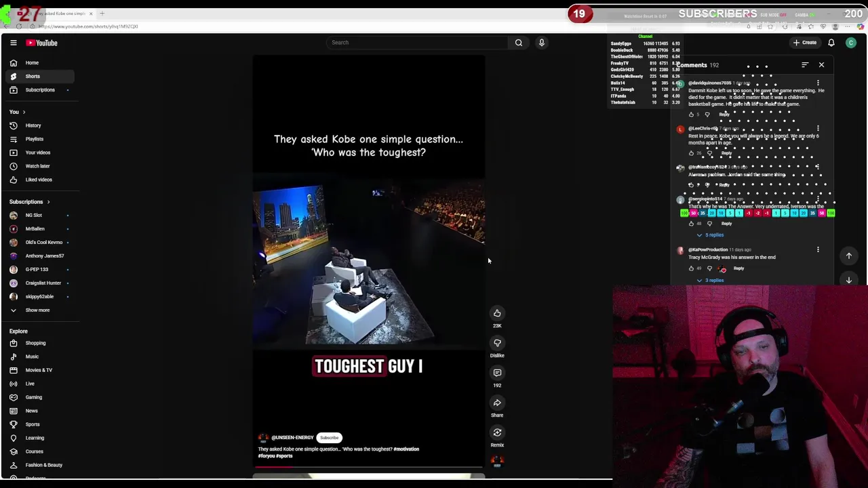Share this Short
Screen dimensions: 868x488
coord(497,403)
